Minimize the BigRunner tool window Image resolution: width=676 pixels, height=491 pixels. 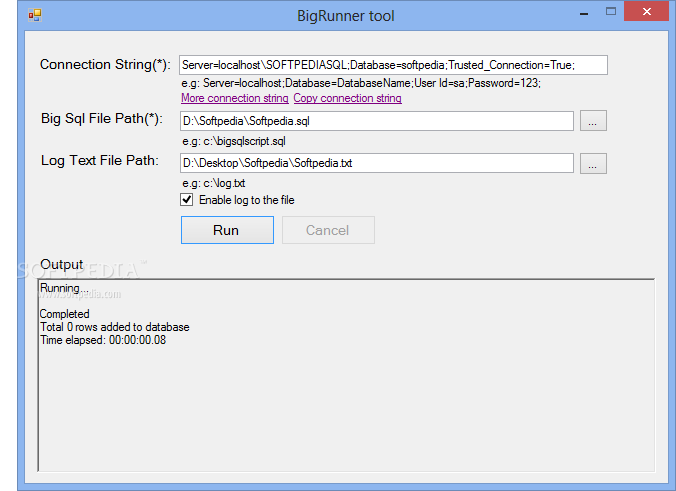(582, 13)
